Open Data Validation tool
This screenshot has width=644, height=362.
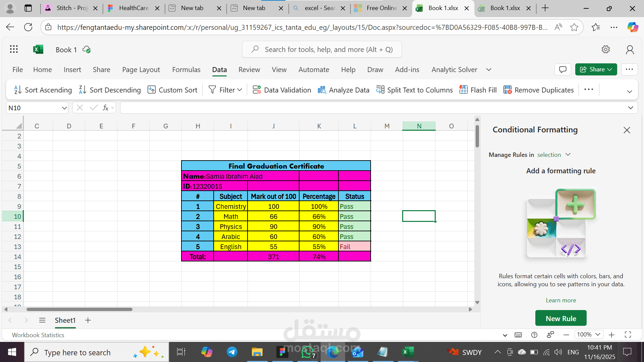click(x=282, y=90)
